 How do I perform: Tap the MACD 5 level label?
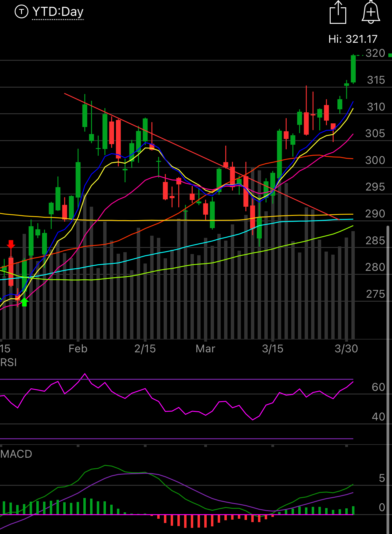pos(382,478)
